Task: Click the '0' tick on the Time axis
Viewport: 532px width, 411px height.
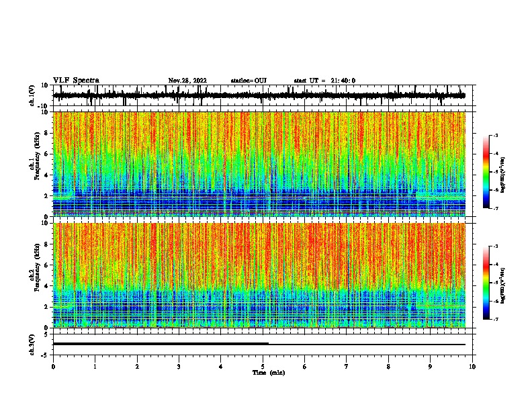Action: [x=53, y=367]
